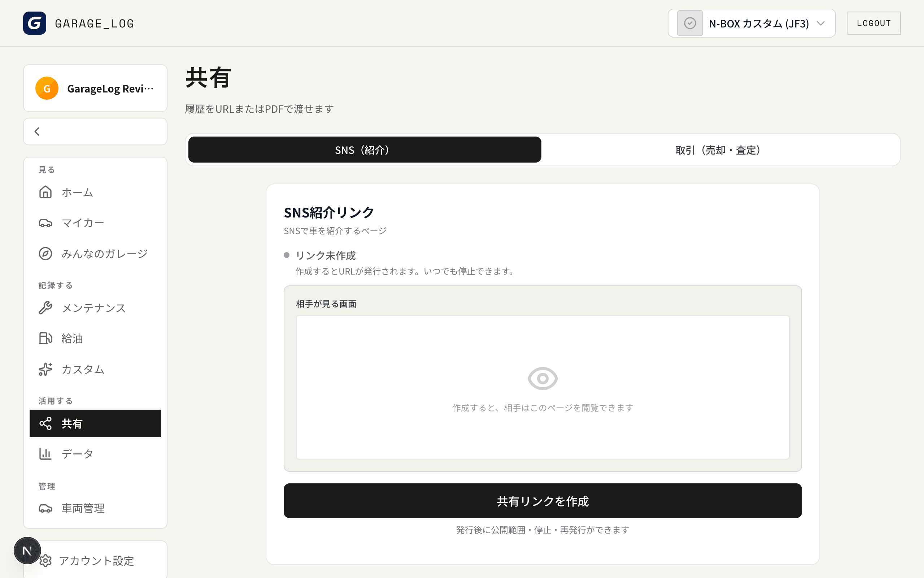The image size is (924, 578).
Task: Click the 共有リンクを作成 button
Action: click(x=542, y=501)
